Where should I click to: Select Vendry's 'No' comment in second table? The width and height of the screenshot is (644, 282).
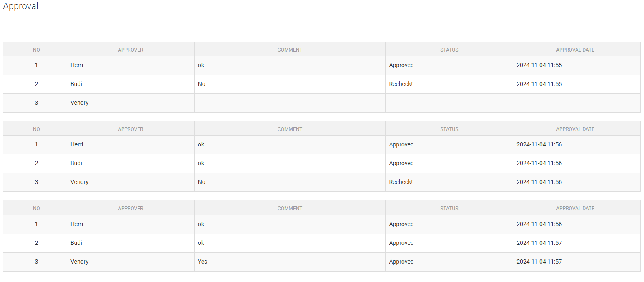click(x=202, y=182)
